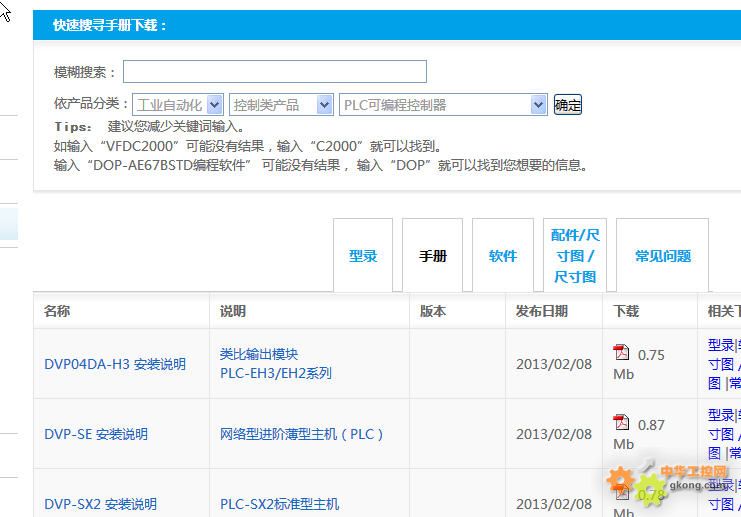The width and height of the screenshot is (741, 517).
Task: Switch to the 型录 tab
Action: point(363,256)
